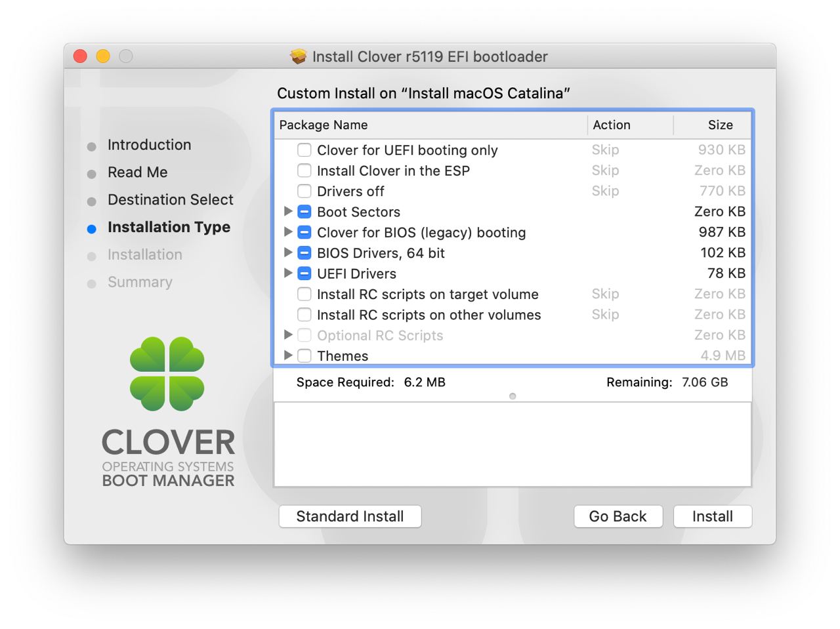840x629 pixels.
Task: Select the Summary step
Action: click(140, 283)
